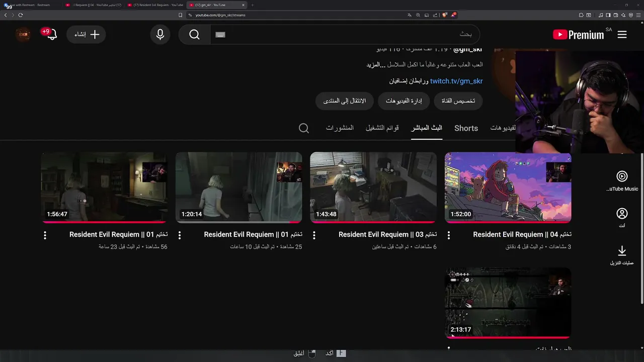The height and width of the screenshot is (362, 644).
Task: Open the المنشورات posts tab
Action: click(x=340, y=128)
